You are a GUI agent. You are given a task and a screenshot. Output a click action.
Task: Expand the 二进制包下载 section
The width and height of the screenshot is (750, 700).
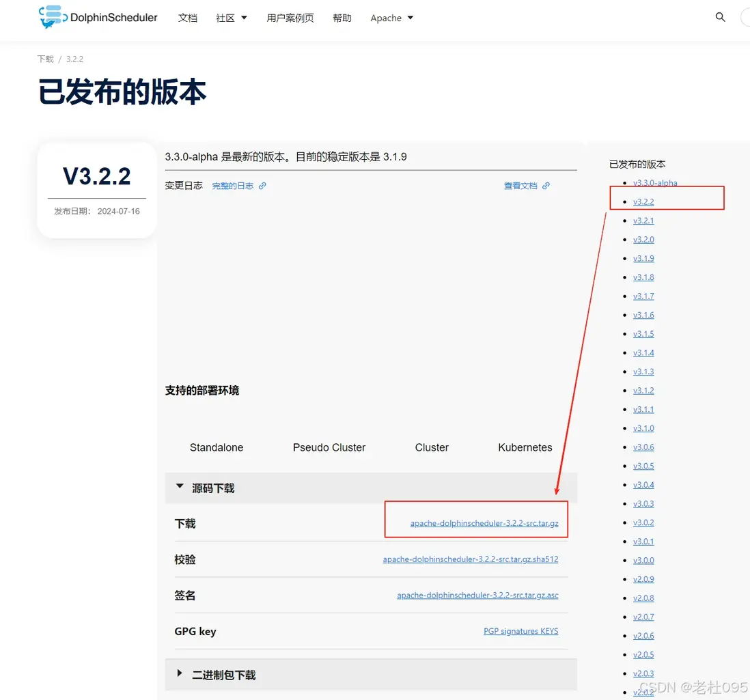point(371,674)
